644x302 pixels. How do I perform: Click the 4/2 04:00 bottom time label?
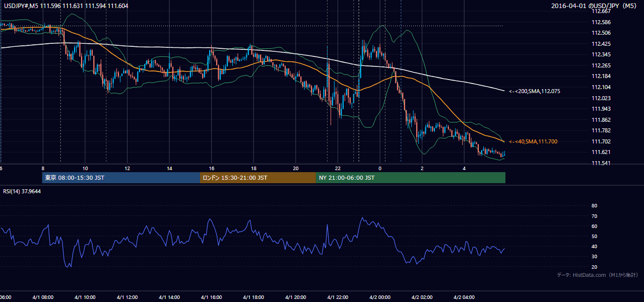464,297
